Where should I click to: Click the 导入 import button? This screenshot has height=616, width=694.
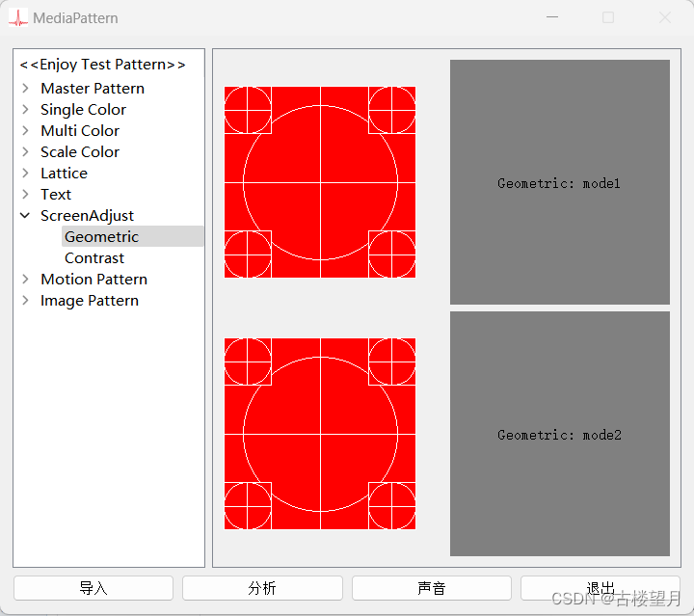pyautogui.click(x=93, y=588)
